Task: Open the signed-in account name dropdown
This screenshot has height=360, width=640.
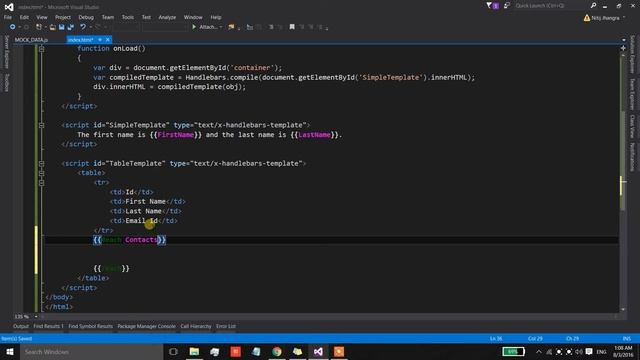Action: point(624,18)
